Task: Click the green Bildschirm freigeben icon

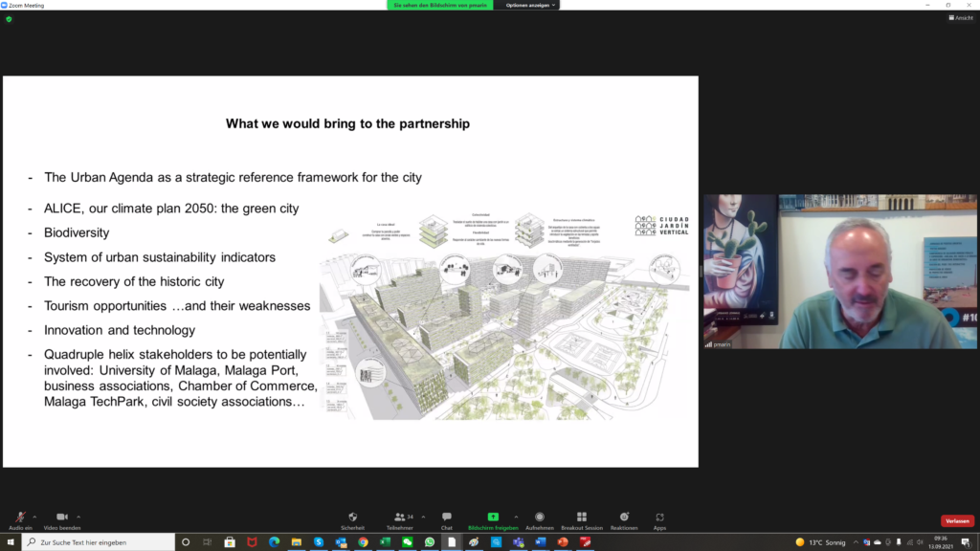Action: click(493, 517)
